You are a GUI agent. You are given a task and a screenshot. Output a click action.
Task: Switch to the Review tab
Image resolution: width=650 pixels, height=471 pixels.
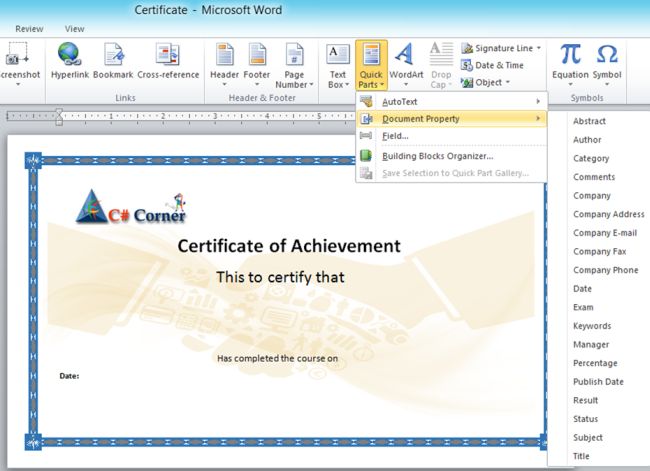click(x=29, y=29)
